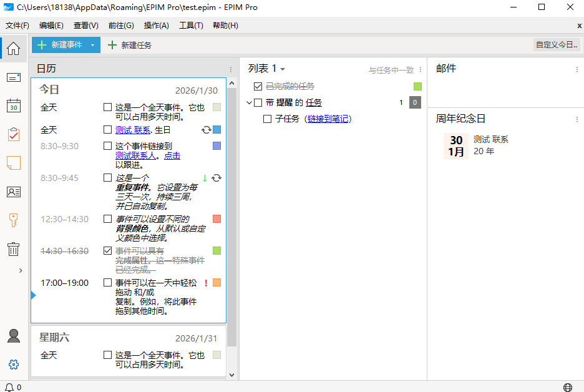
Task: Open the 工具(T) menu
Action: click(191, 26)
